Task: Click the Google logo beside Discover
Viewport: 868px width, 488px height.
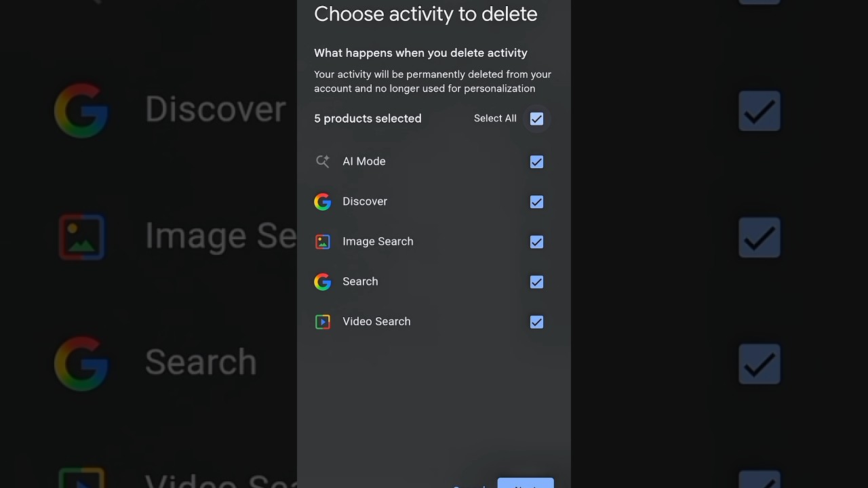Action: tap(323, 201)
